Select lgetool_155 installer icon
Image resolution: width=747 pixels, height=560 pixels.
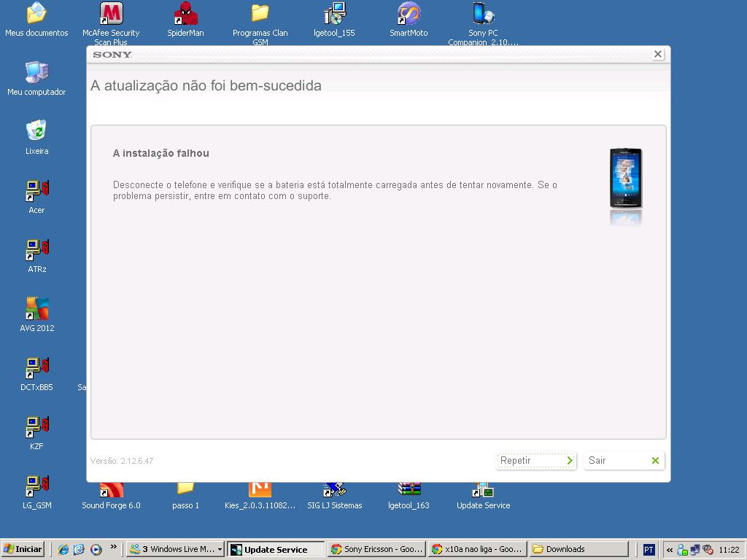334,20
